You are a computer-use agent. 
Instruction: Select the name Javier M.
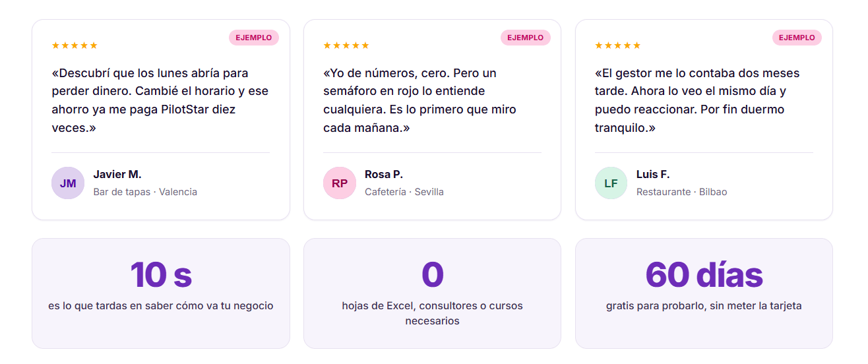coord(117,174)
